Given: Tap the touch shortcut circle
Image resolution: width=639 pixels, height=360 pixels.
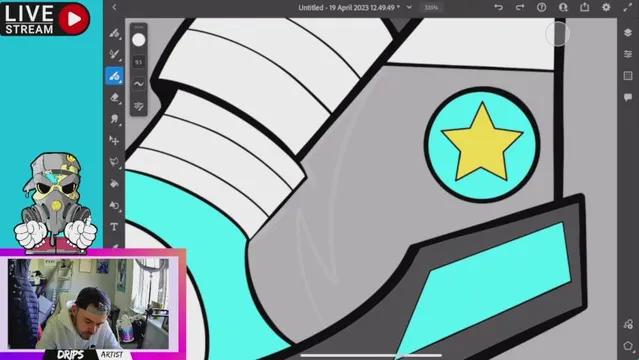Looking at the screenshot, I should coord(557,34).
